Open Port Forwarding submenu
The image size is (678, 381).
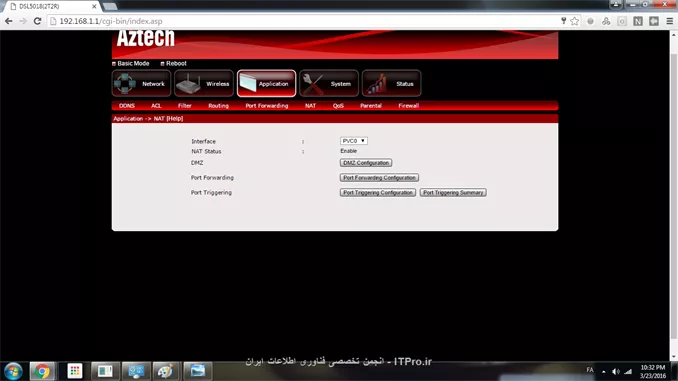click(267, 106)
